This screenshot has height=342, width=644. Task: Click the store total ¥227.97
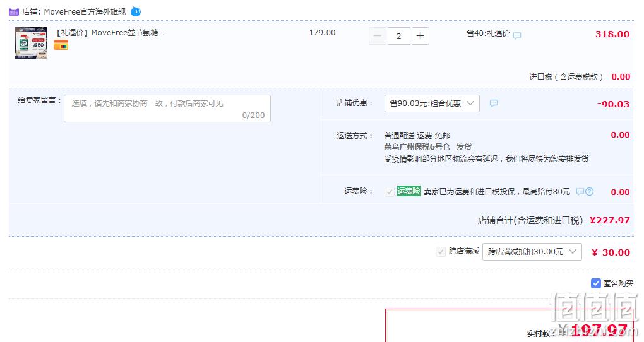(x=609, y=220)
